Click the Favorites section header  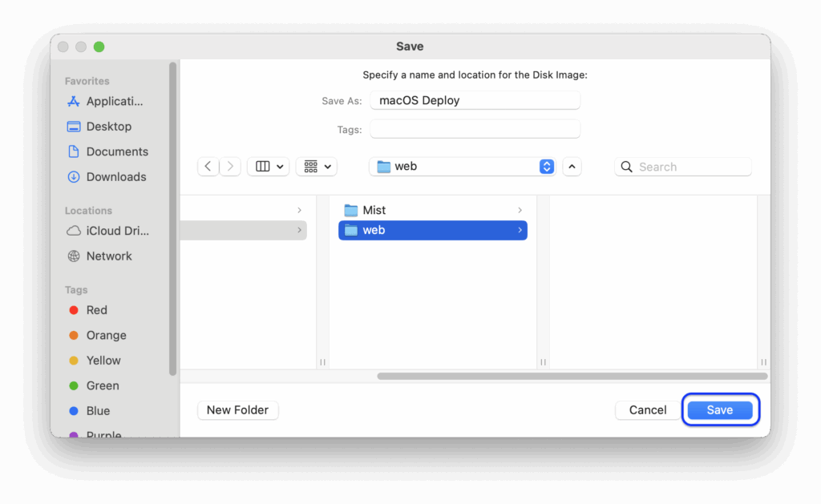(x=87, y=81)
